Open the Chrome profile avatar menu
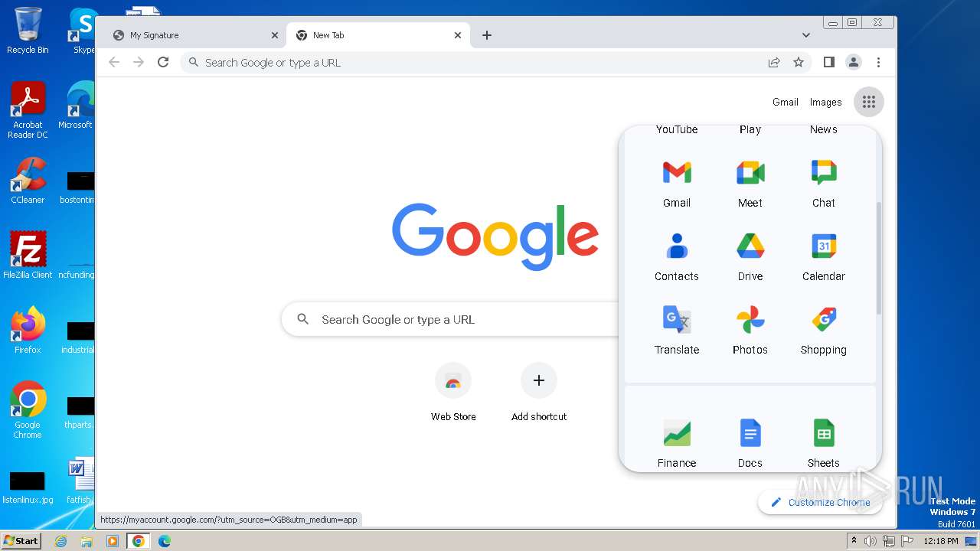The width and height of the screenshot is (980, 551). coord(854,62)
